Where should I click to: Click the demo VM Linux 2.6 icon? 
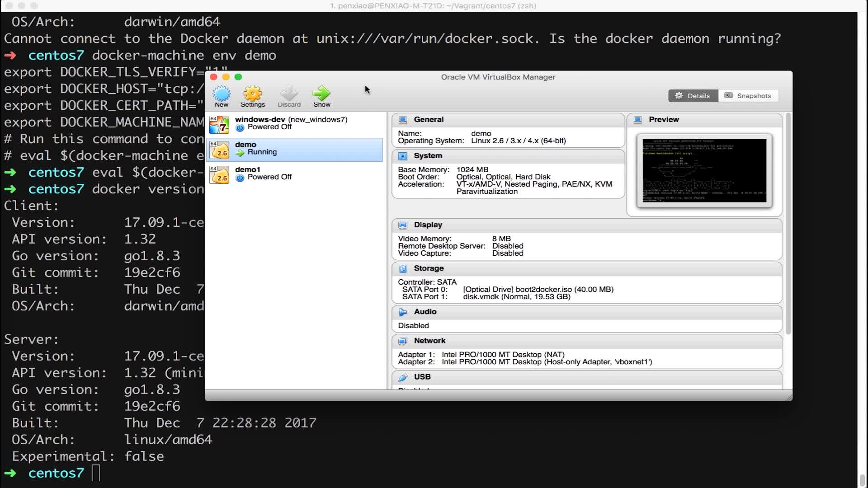point(219,150)
